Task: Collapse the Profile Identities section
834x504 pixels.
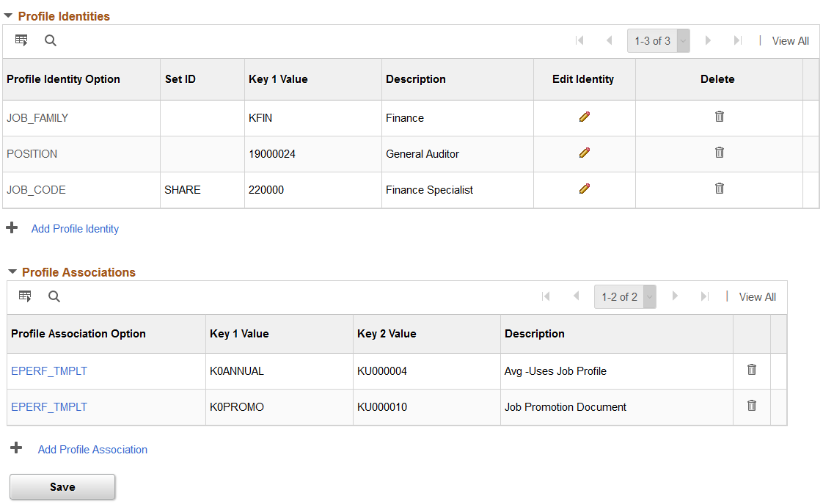Action: 8,16
